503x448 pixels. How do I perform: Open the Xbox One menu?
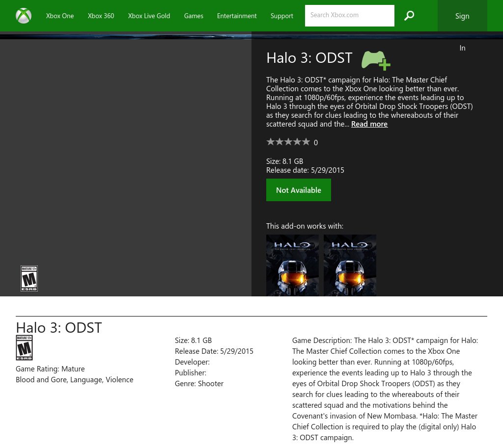60,16
